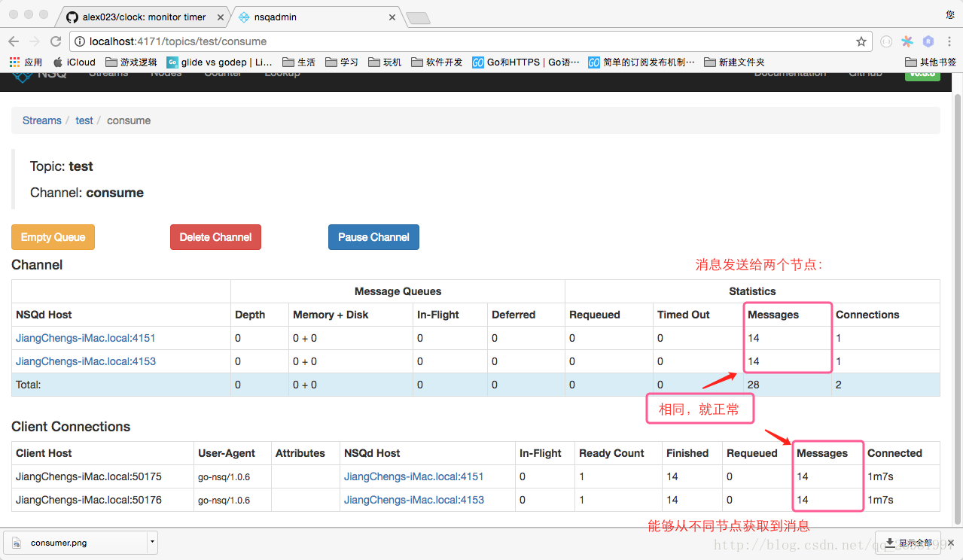
Task: Open the Chrome profile button 您
Action: 950,14
